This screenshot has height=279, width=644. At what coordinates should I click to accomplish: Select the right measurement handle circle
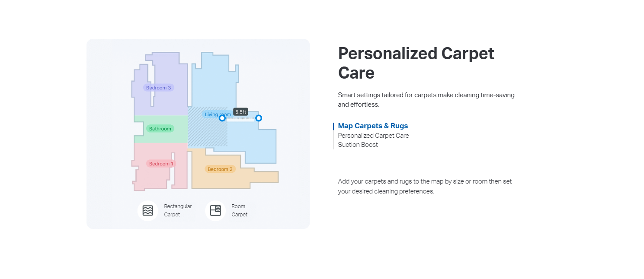click(x=259, y=118)
